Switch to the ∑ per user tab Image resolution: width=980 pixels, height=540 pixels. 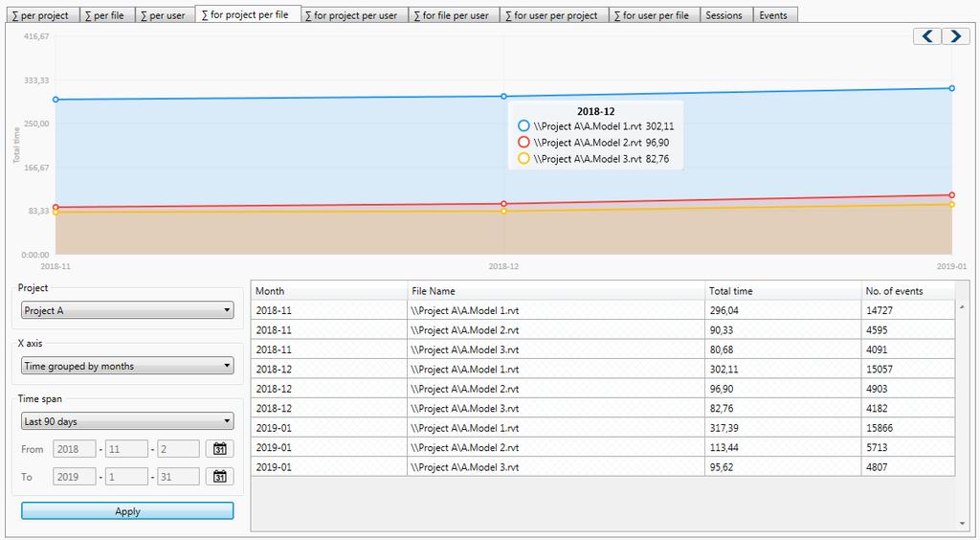coord(165,15)
